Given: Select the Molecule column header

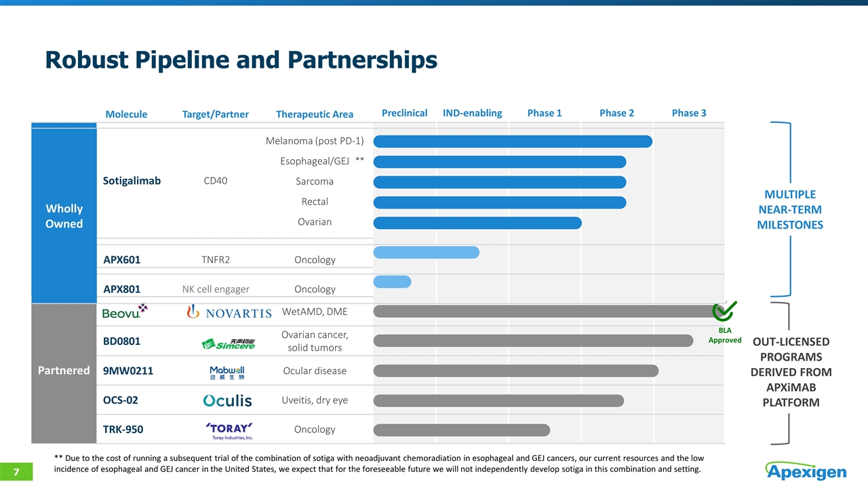Looking at the screenshot, I should pos(126,114).
